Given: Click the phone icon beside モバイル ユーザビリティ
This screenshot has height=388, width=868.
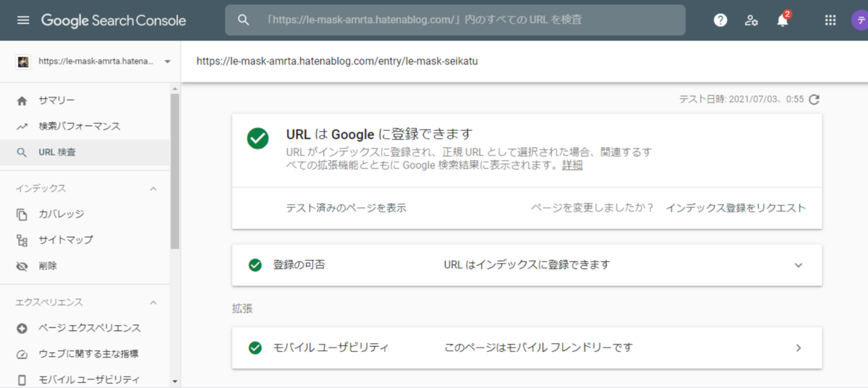Looking at the screenshot, I should click(x=22, y=380).
